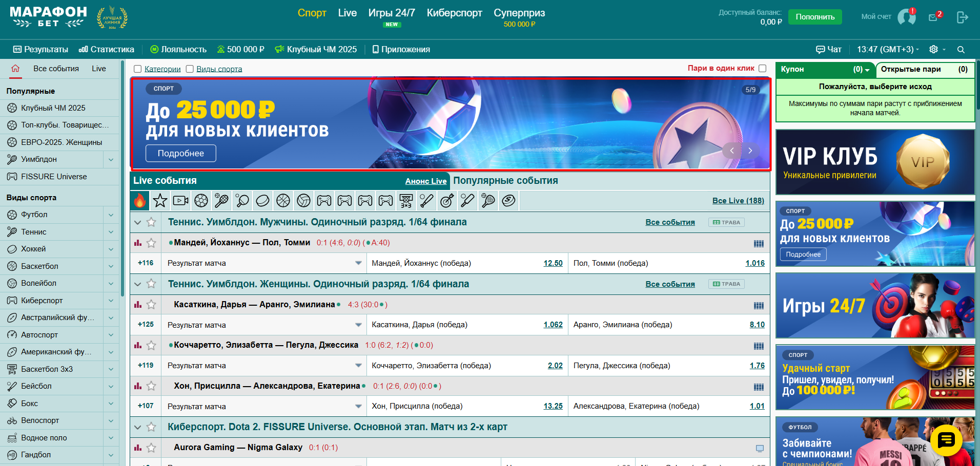Click the logout icon in the header
Image resolution: width=980 pixels, height=466 pixels.
click(962, 17)
